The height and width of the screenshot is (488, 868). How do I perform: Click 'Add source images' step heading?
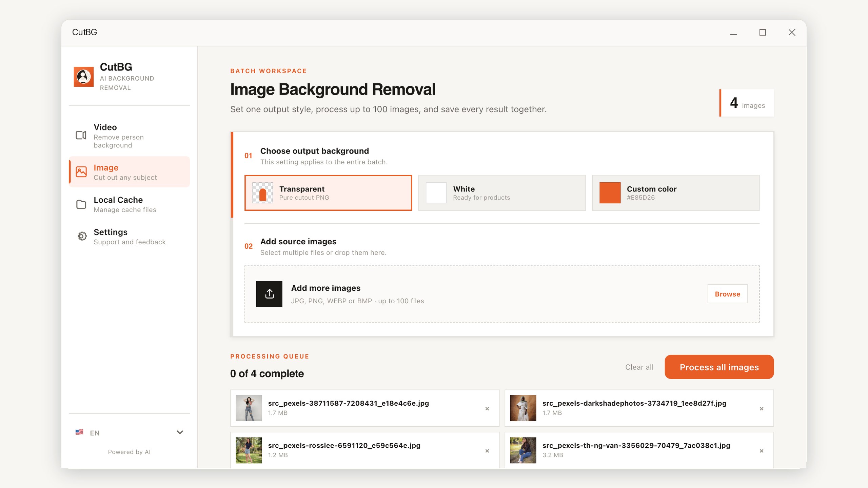point(298,242)
